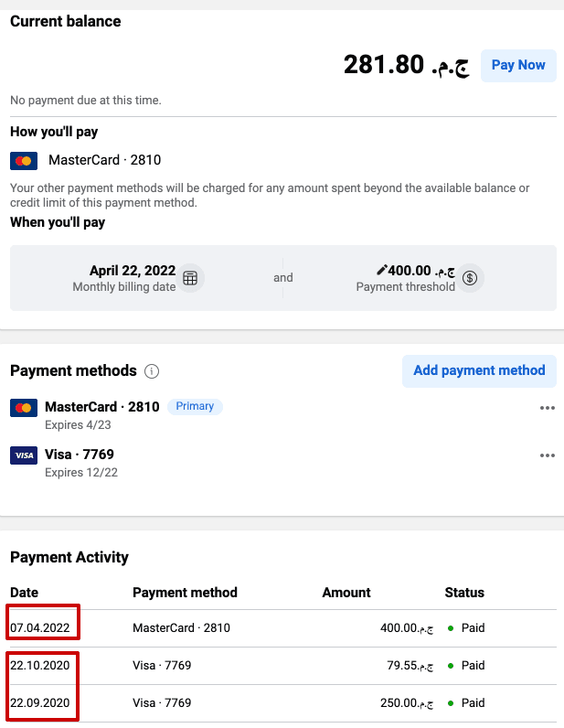Open more options for Visa 7769
The width and height of the screenshot is (564, 728).
pos(548,455)
